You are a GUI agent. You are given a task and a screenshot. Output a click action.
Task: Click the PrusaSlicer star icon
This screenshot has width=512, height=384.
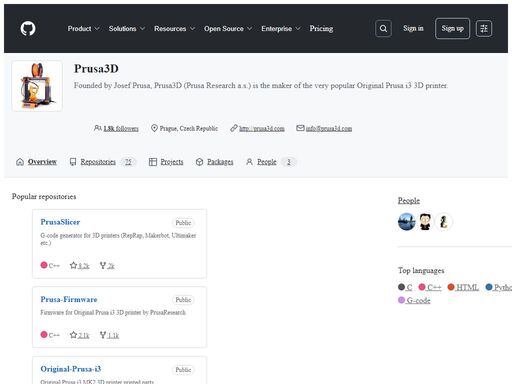pos(73,265)
